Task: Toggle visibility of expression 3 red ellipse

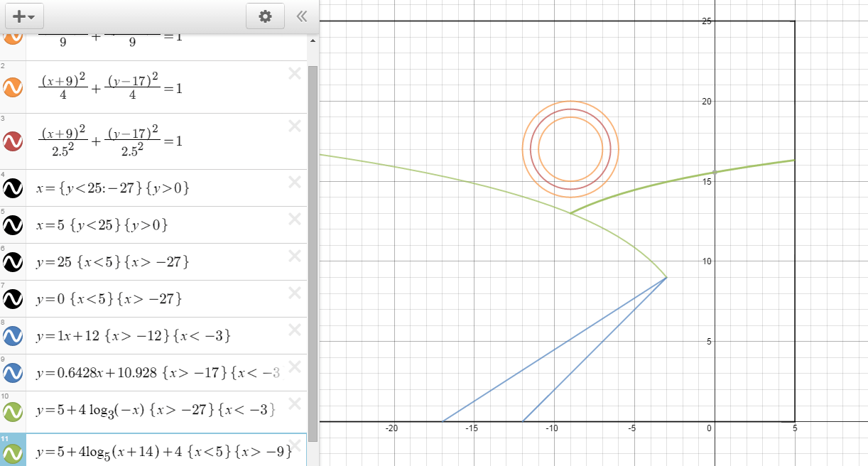Action: [13, 141]
